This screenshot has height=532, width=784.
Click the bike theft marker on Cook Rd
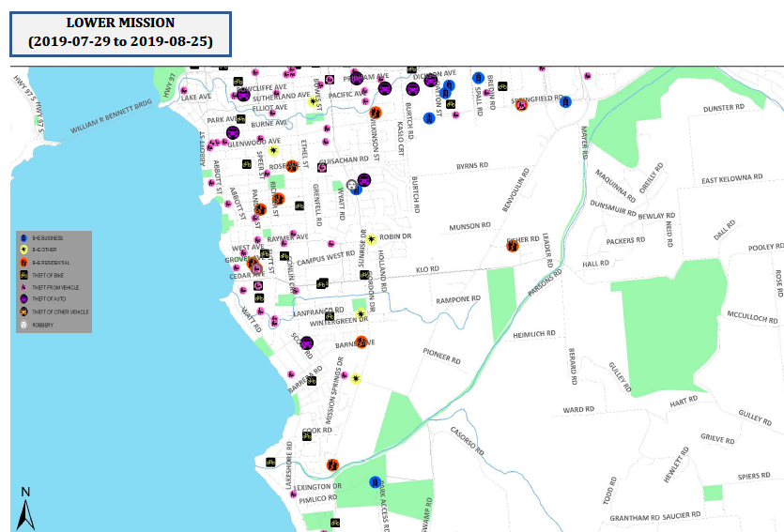pyautogui.click(x=307, y=434)
